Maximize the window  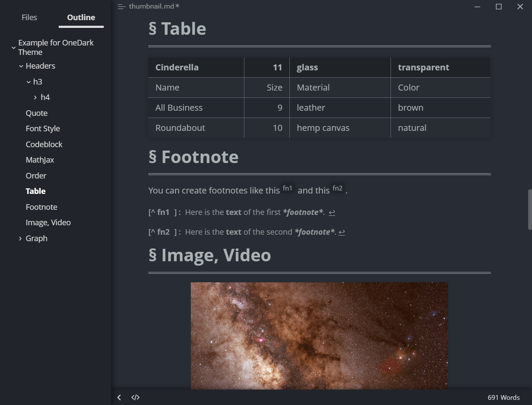point(499,6)
